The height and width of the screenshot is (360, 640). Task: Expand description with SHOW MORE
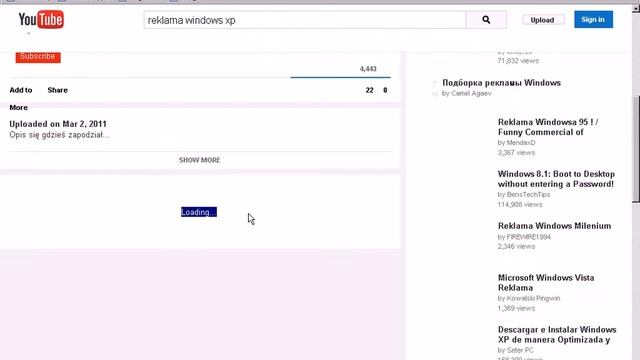200,160
